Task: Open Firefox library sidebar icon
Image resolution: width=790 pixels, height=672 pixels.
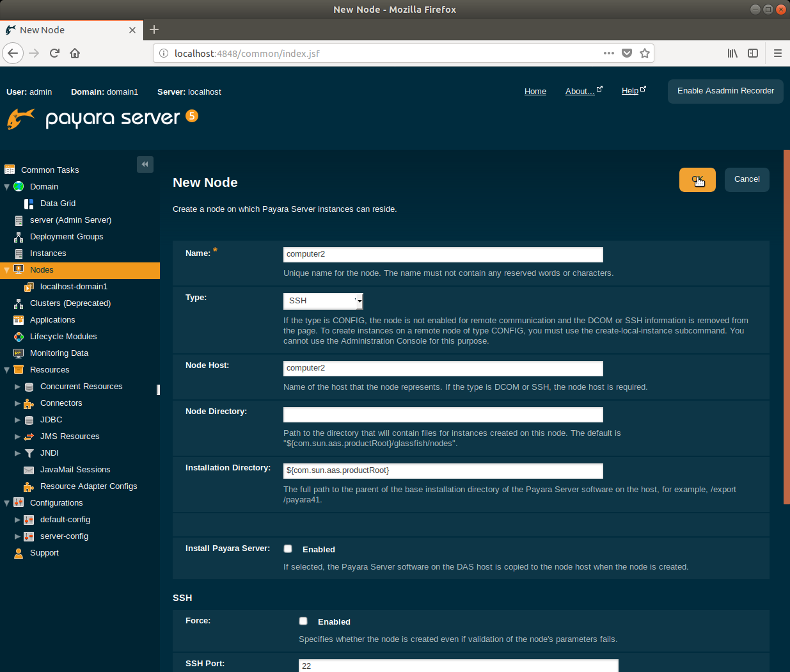Action: (732, 53)
